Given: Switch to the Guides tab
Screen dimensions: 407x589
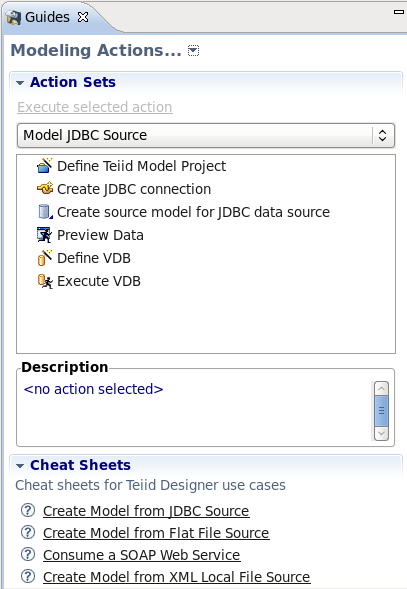Looking at the screenshot, I should (x=47, y=17).
